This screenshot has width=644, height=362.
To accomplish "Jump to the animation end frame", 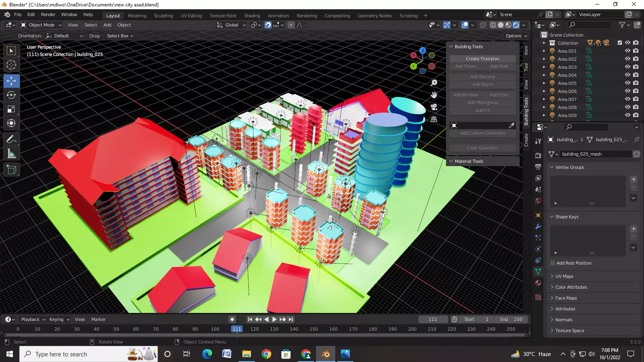I will tap(291, 319).
